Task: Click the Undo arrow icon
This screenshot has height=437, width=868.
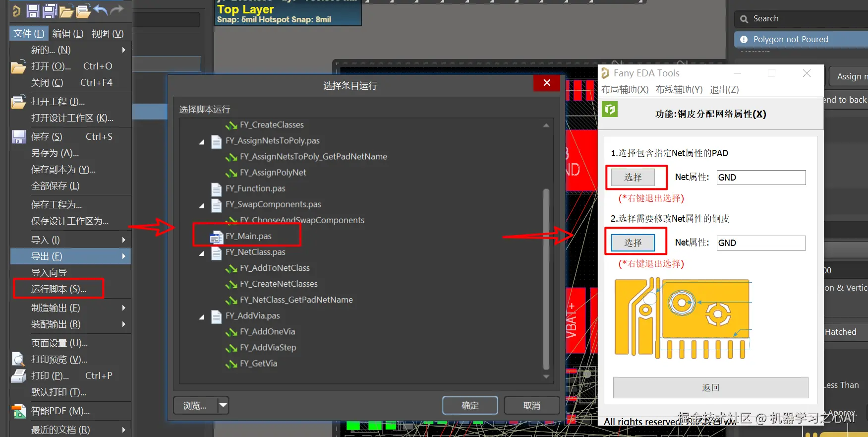Action: tap(101, 10)
